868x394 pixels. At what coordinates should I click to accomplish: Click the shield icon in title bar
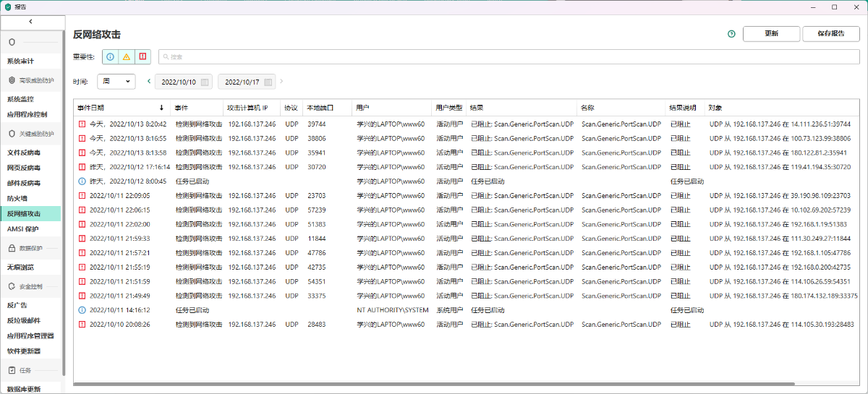7,7
